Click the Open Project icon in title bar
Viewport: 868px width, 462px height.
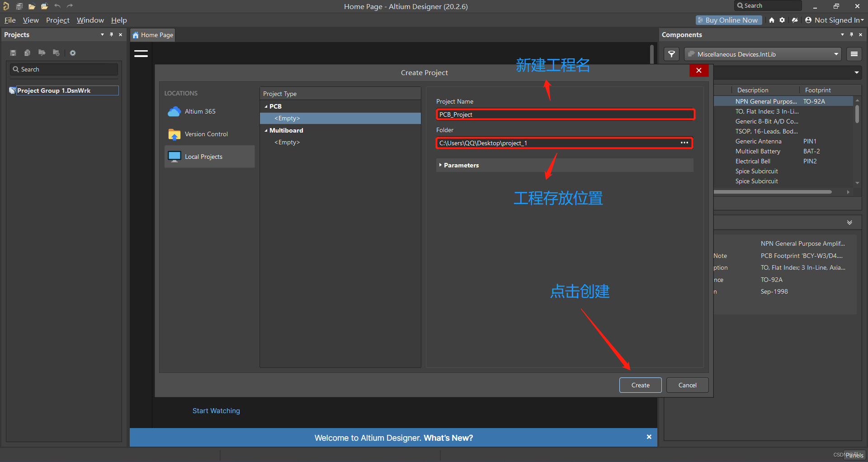point(44,6)
